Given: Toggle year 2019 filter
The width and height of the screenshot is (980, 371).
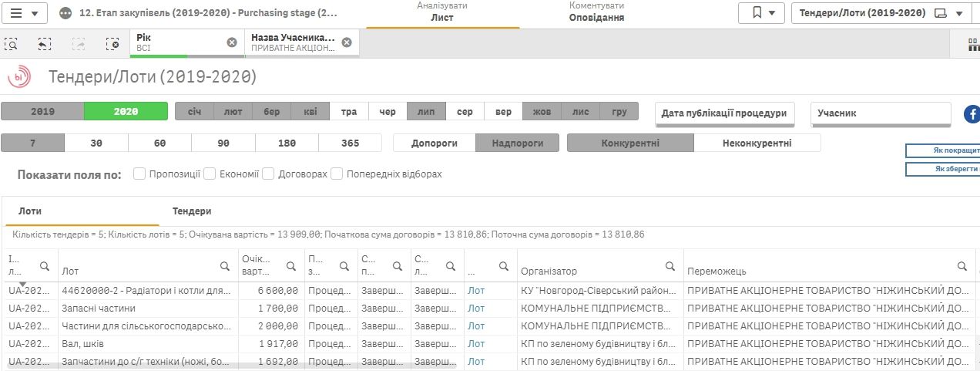Looking at the screenshot, I should point(42,111).
